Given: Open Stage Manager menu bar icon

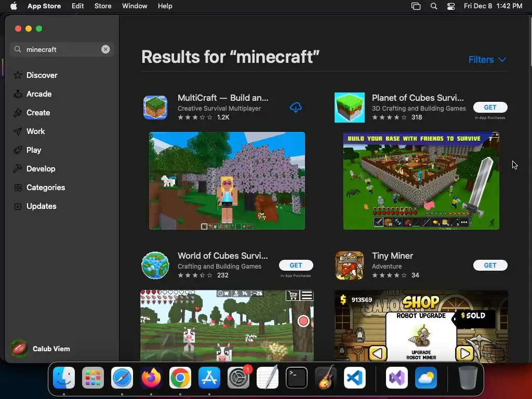Looking at the screenshot, I should (416, 6).
